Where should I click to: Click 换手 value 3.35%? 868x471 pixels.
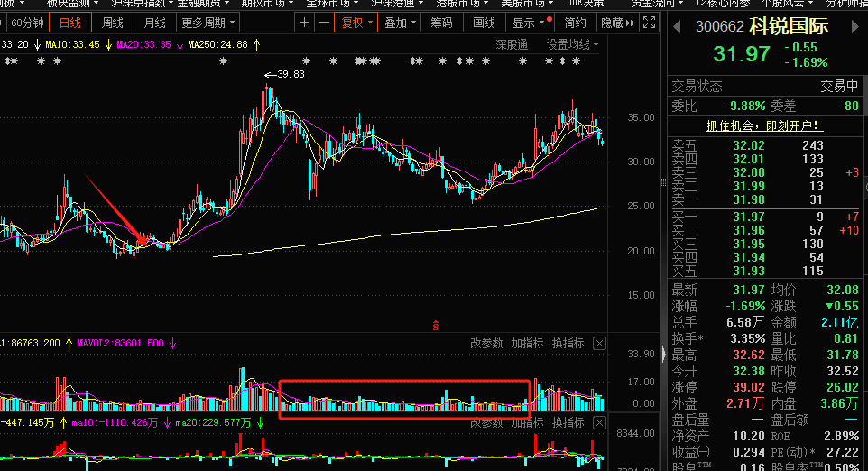748,338
